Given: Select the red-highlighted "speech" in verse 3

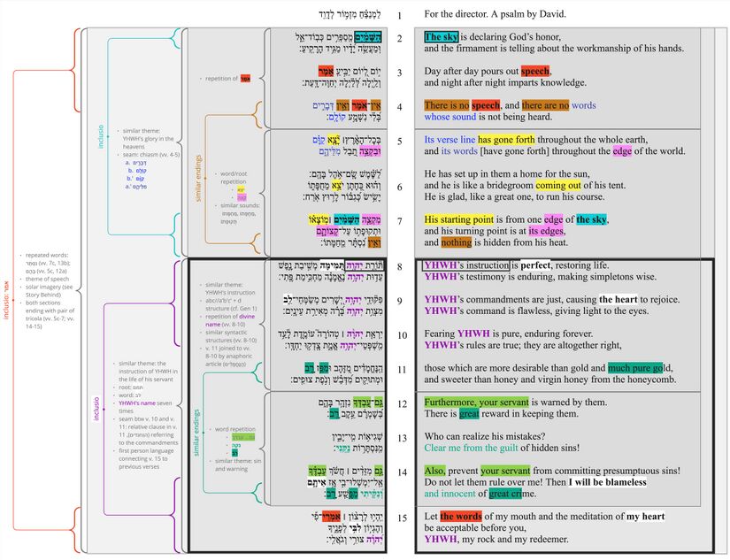Looking at the screenshot, I should click(x=534, y=71).
